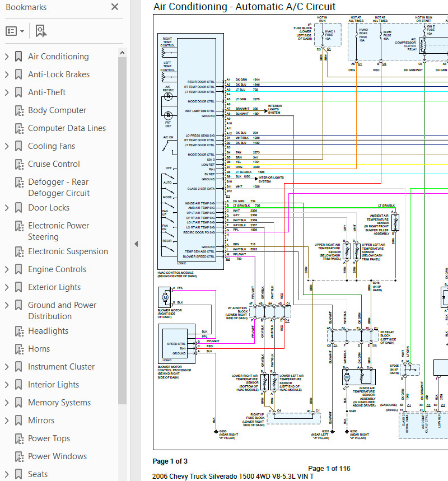Open the Horns bookmark
The height and width of the screenshot is (481, 448).
click(x=39, y=349)
